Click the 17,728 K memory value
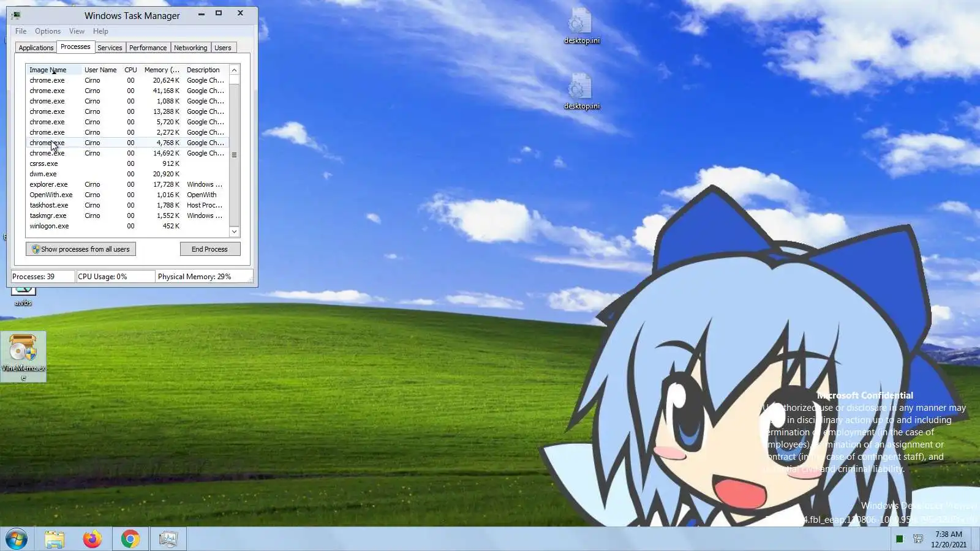Viewport: 980px width, 551px height. (167, 184)
